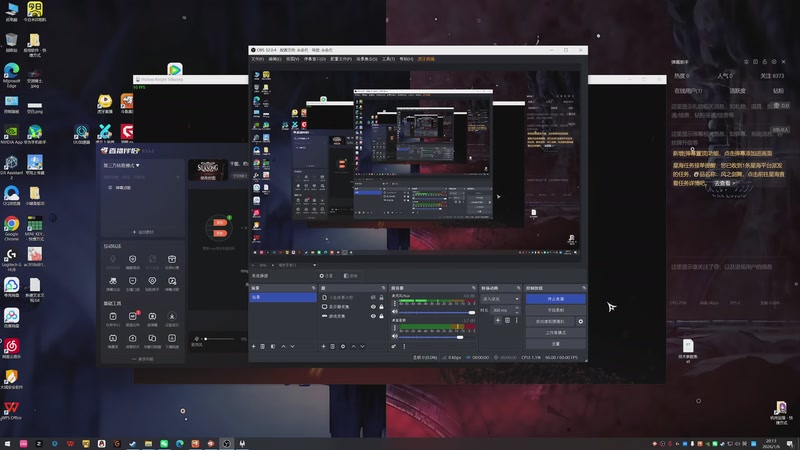Open the audio mixer three-dot menu at bottom
The height and width of the screenshot is (450, 800).
(x=404, y=346)
